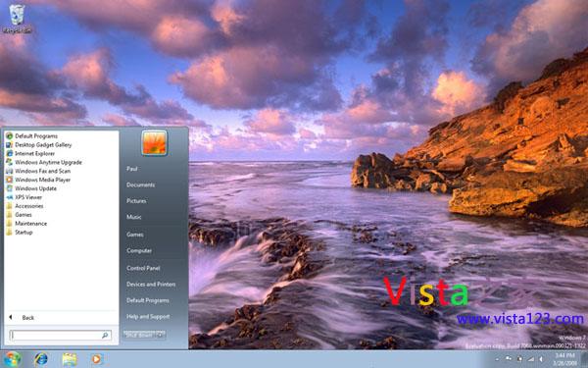The width and height of the screenshot is (588, 368).
Task: Open Control Panel from the Start menu
Action: coord(143,268)
